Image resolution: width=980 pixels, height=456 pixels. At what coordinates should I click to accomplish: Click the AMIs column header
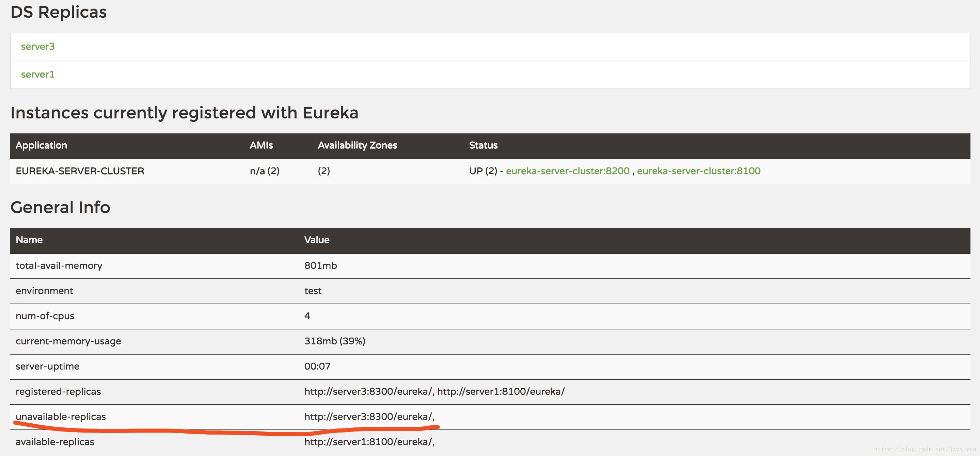[262, 145]
